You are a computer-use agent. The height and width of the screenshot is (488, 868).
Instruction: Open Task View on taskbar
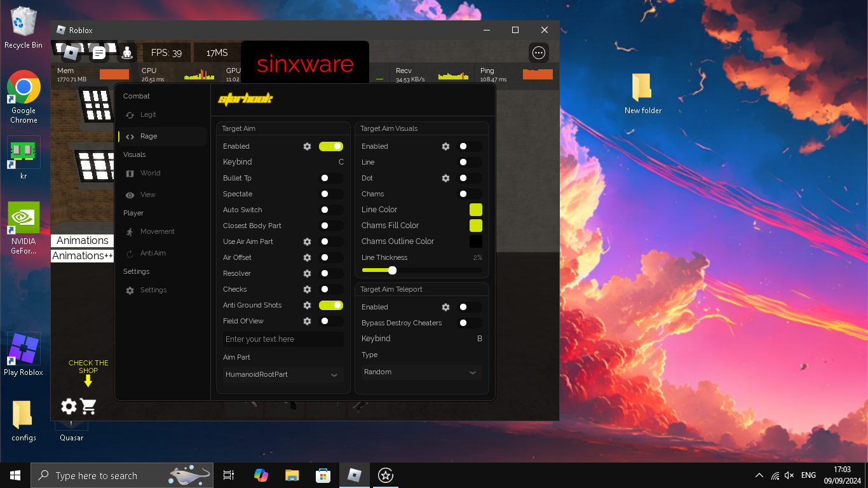click(229, 475)
